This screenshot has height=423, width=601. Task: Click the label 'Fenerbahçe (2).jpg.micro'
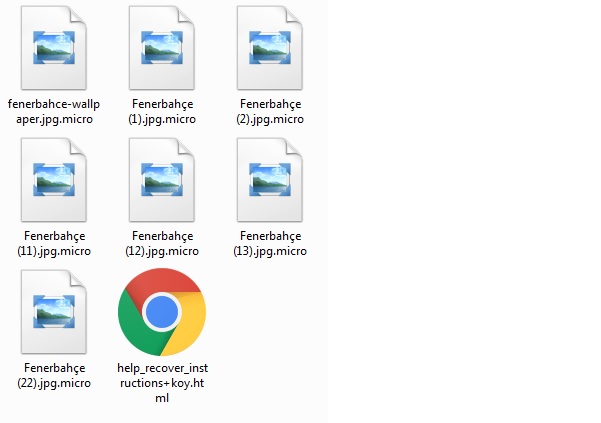[x=270, y=111]
